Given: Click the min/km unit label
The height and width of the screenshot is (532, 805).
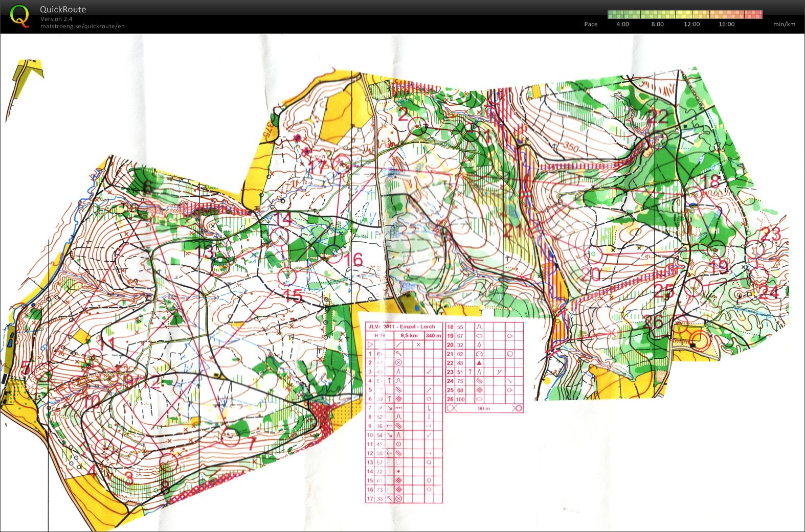Looking at the screenshot, I should coord(784,24).
